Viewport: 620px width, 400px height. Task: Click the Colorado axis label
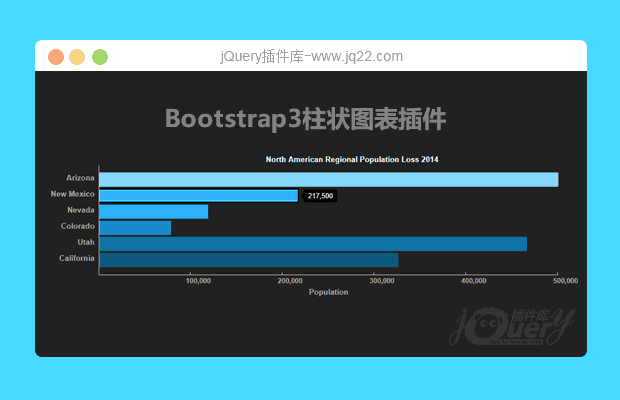tap(78, 226)
